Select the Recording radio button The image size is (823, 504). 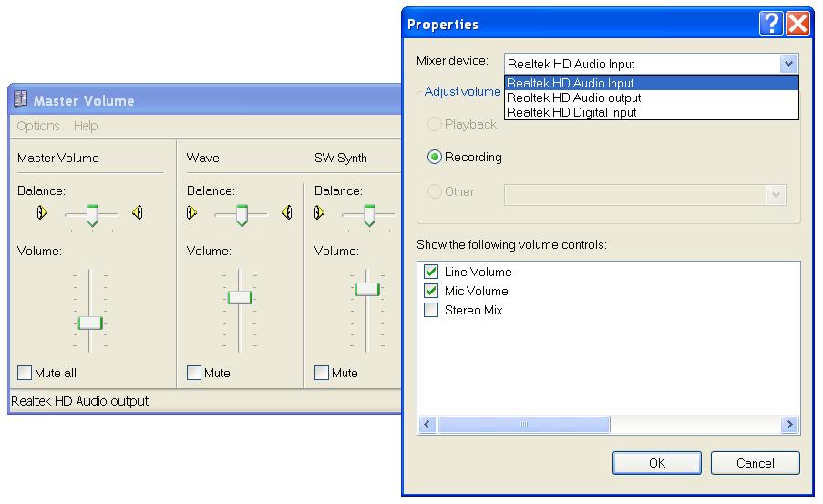click(x=435, y=157)
